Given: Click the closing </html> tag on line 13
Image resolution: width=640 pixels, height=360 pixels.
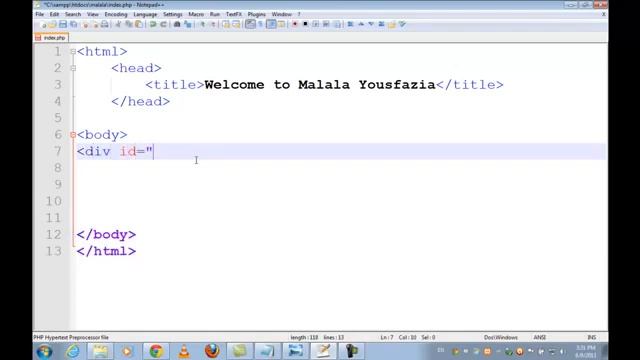Looking at the screenshot, I should point(106,251).
